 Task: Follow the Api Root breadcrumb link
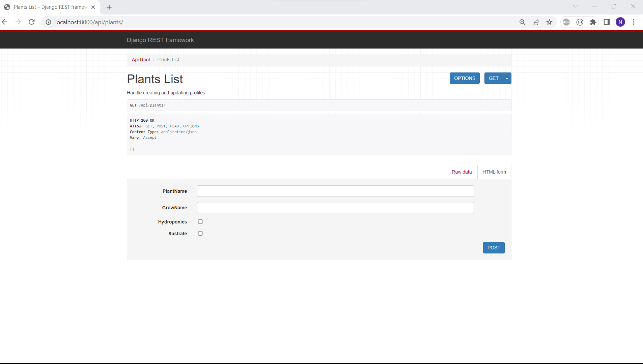click(141, 60)
